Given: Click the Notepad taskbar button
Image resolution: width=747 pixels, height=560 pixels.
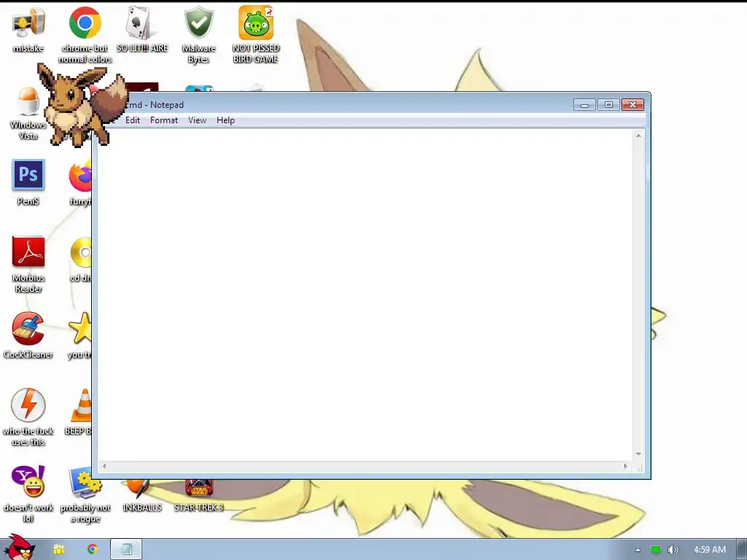Looking at the screenshot, I should (x=126, y=550).
